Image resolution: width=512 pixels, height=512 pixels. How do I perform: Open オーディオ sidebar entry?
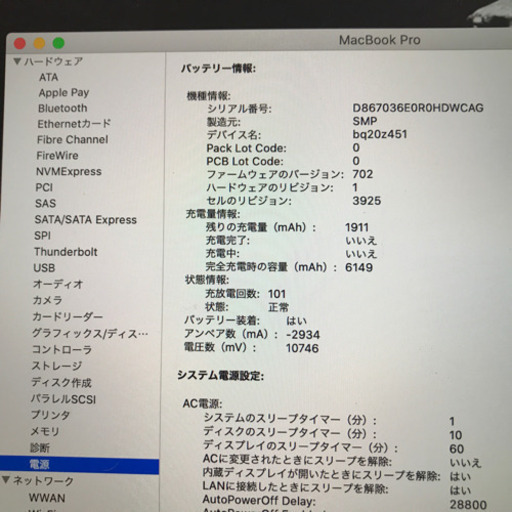click(x=58, y=284)
